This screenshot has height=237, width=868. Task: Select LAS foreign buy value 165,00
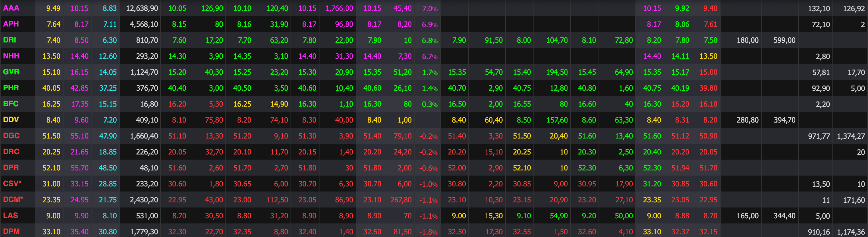pos(747,216)
